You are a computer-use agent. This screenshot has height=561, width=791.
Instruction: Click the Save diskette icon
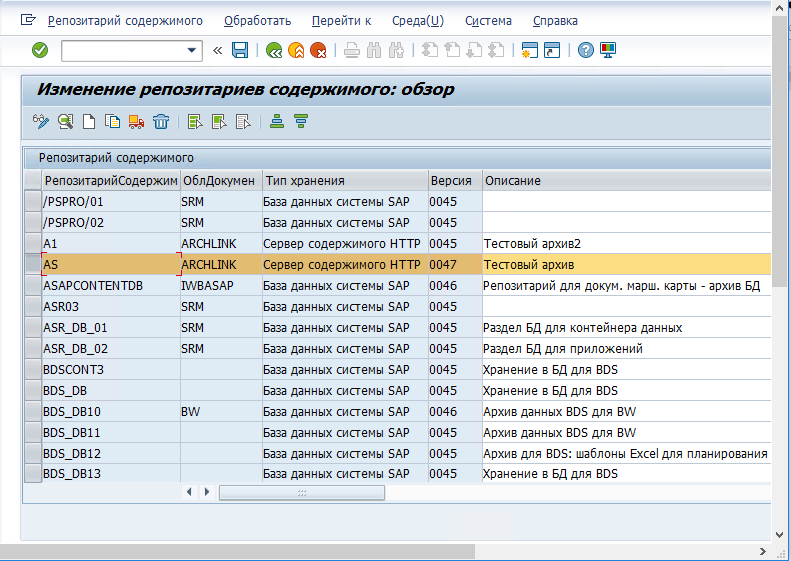click(240, 50)
